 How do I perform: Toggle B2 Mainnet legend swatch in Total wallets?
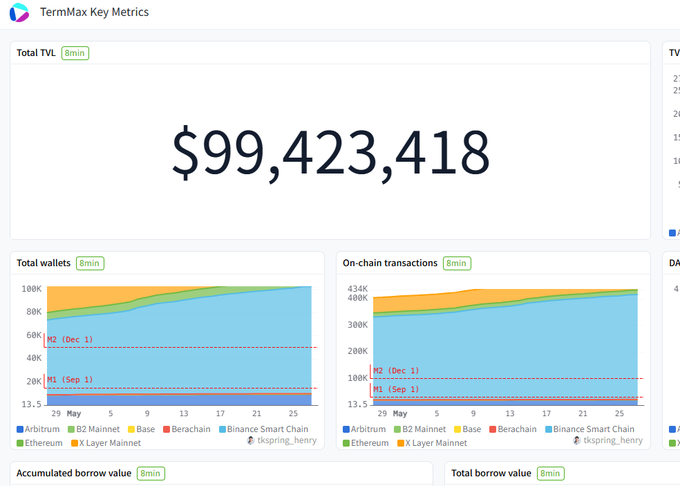[71, 429]
